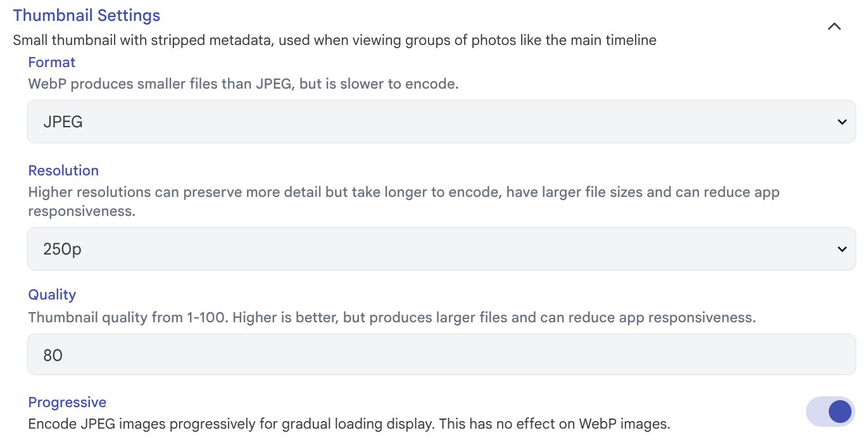Collapse Thumbnail Settings with the chevron icon

(834, 27)
